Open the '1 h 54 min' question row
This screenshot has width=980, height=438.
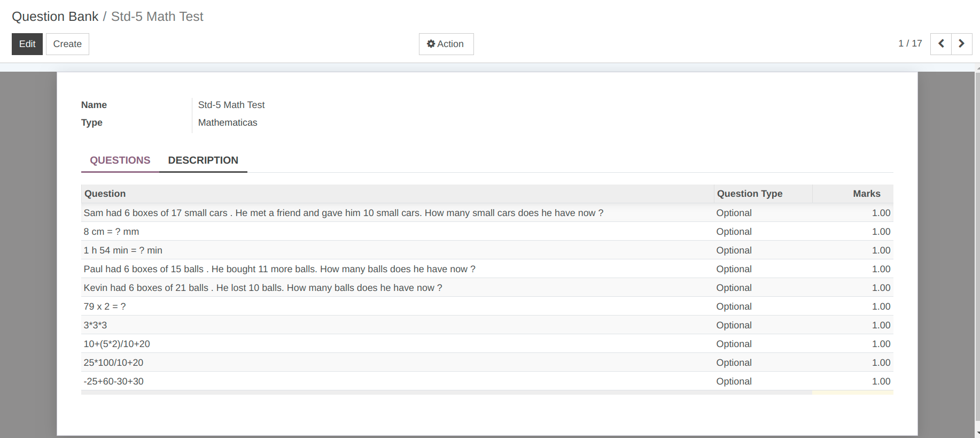(123, 250)
